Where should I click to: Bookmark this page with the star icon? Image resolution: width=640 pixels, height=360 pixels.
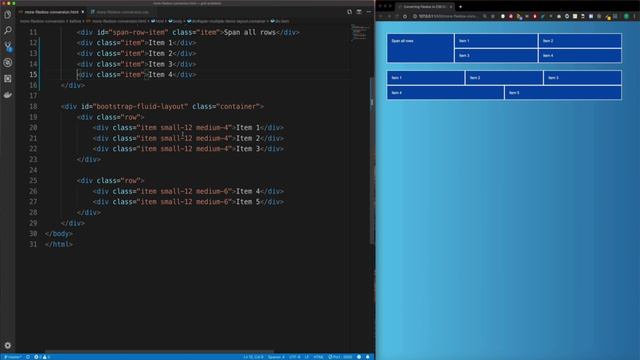pyautogui.click(x=493, y=16)
